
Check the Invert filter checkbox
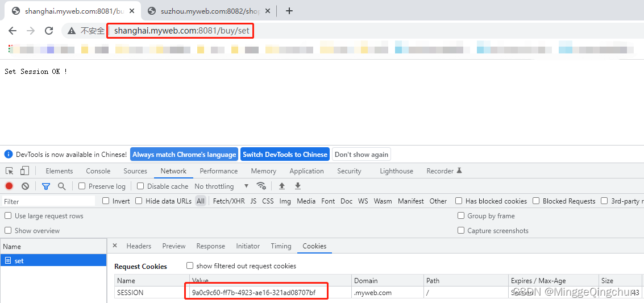(x=106, y=201)
